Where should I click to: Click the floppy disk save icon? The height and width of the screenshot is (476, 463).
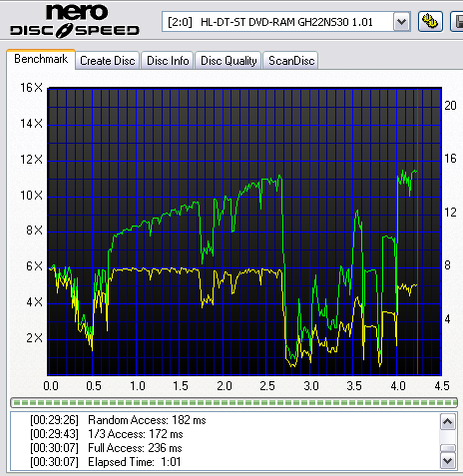coord(457,22)
